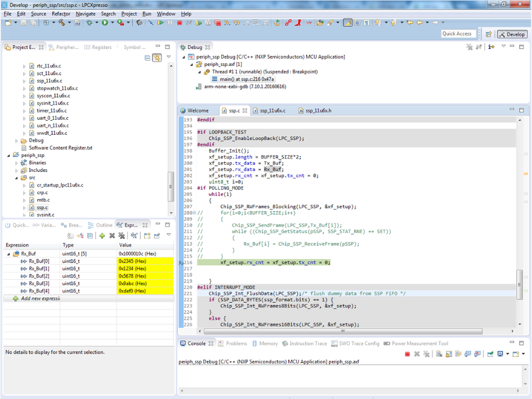Click the Resume debug icon in toolbar
Screen dimensions: 532x399
[160, 23]
